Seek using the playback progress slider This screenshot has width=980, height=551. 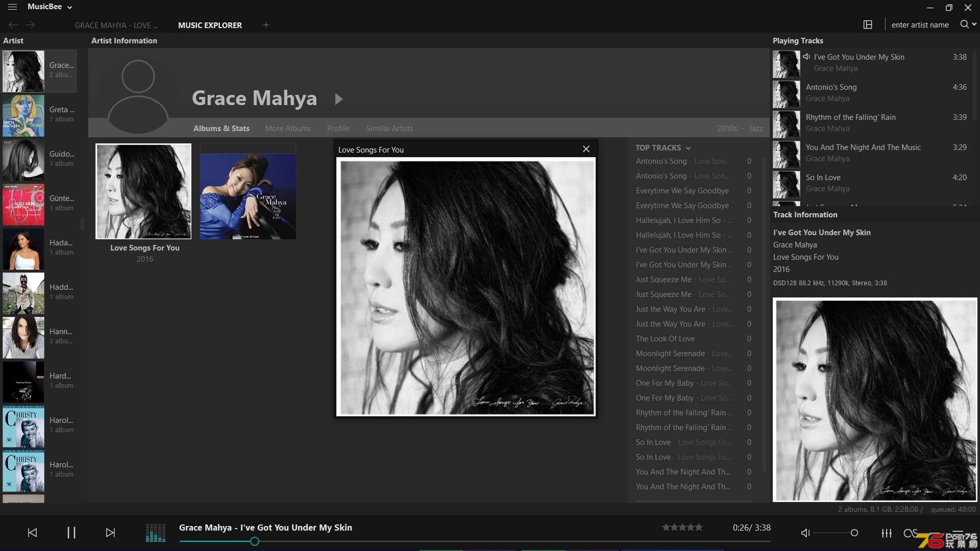pos(475,541)
